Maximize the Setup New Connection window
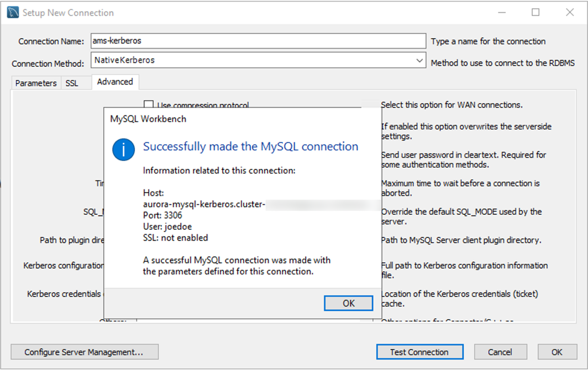Screen dimensions: 588x371 click(x=535, y=12)
